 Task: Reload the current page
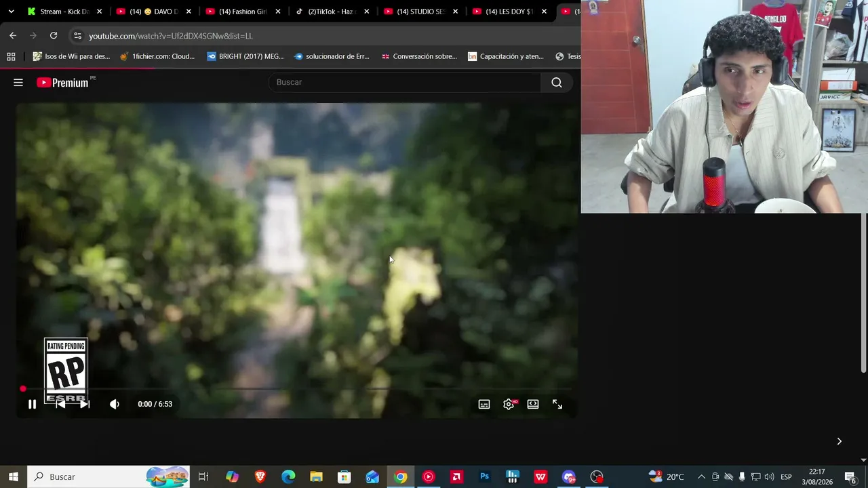coord(54,35)
